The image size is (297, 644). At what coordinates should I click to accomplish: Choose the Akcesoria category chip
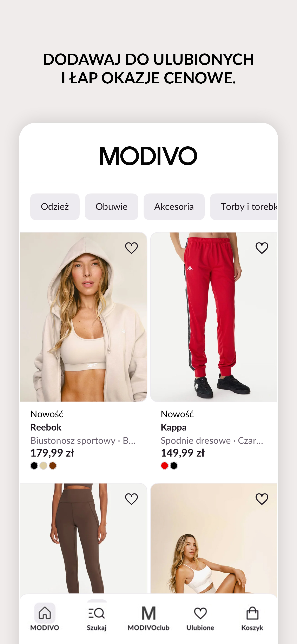[174, 207]
